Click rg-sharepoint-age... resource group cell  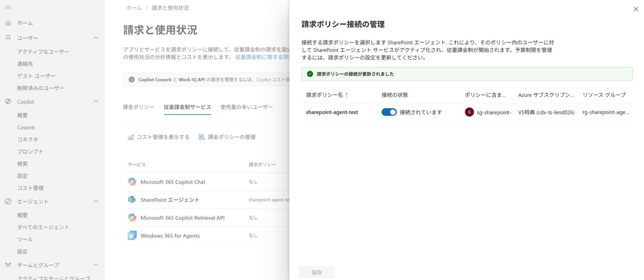606,112
